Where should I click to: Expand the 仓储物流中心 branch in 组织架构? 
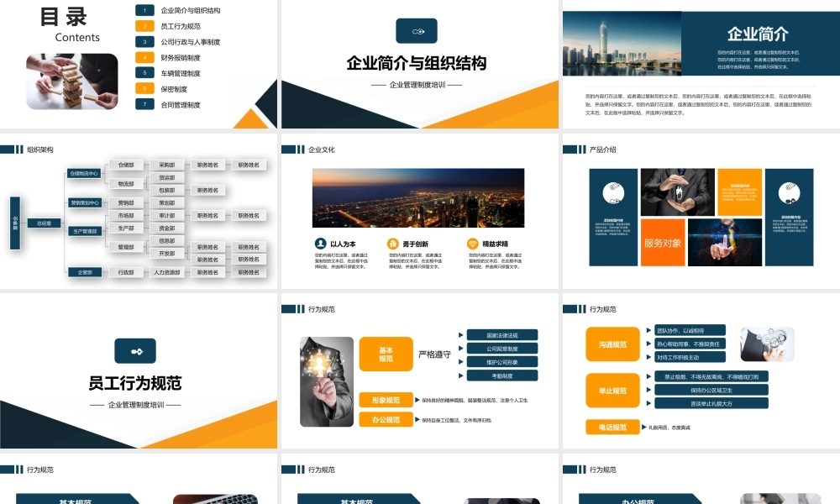(86, 173)
